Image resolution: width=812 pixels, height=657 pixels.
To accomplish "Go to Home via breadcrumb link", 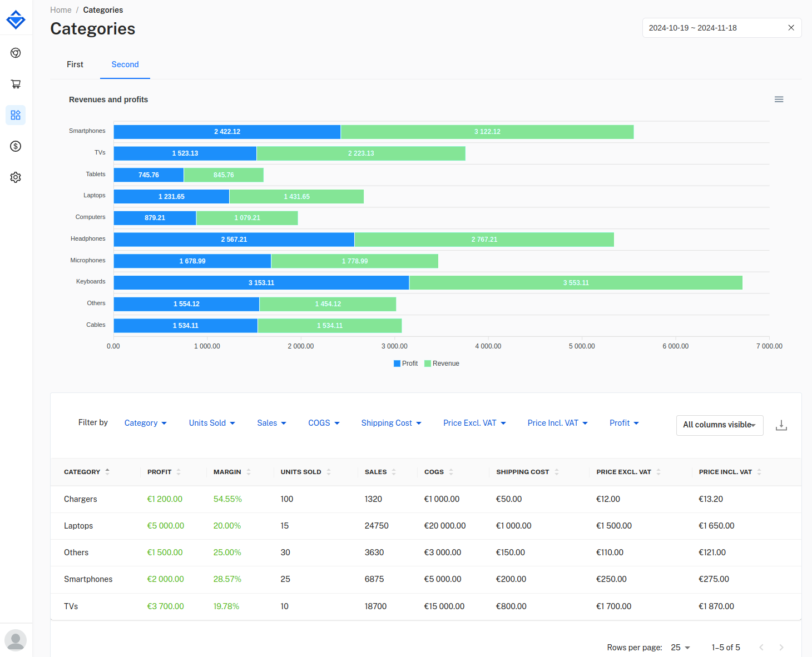I will point(61,10).
